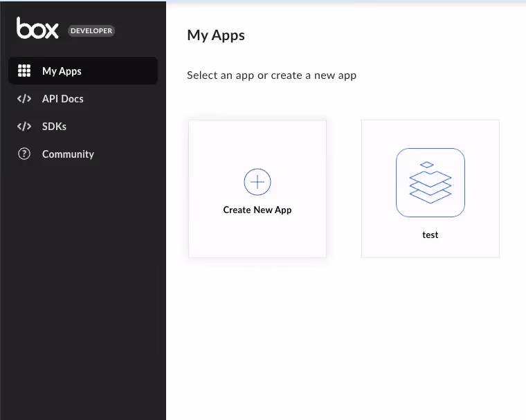Viewport: 526px width, 420px height.
Task: Click the 'Select an app' subtitle text
Action: click(x=272, y=75)
